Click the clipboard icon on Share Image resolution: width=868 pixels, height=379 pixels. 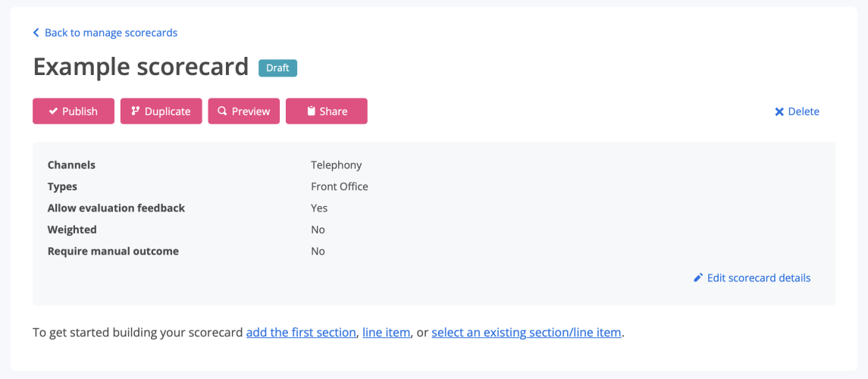coord(311,111)
